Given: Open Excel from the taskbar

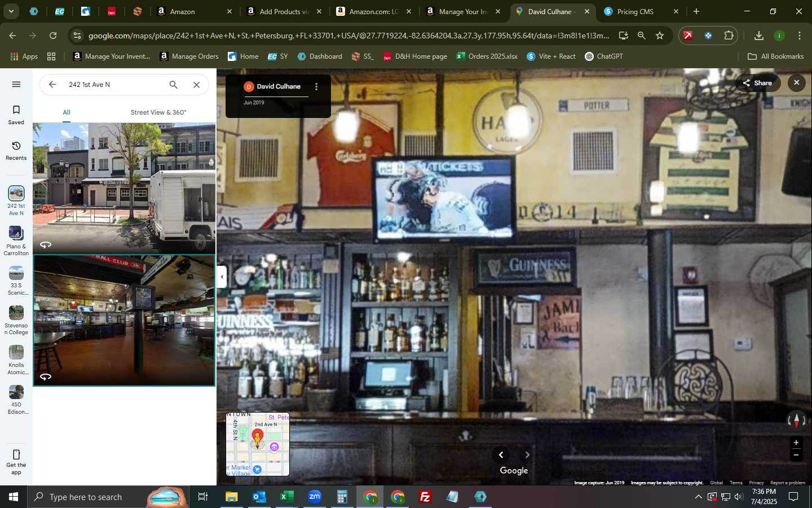Looking at the screenshot, I should [x=287, y=497].
